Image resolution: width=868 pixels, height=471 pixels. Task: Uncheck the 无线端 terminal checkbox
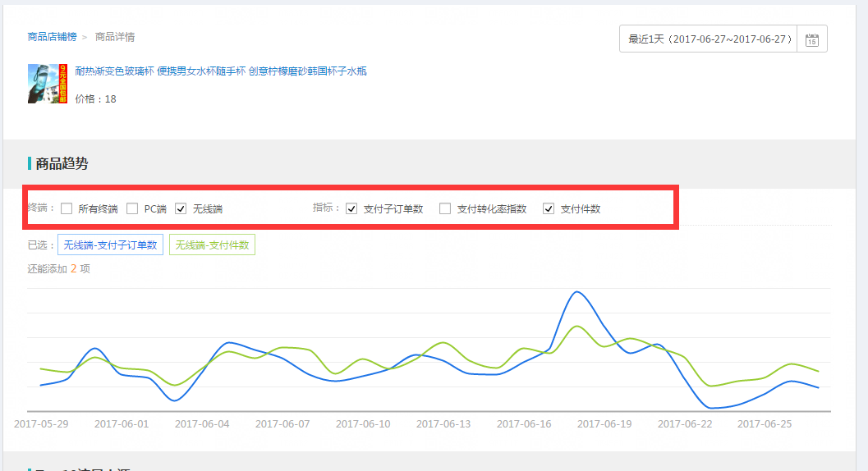click(181, 208)
